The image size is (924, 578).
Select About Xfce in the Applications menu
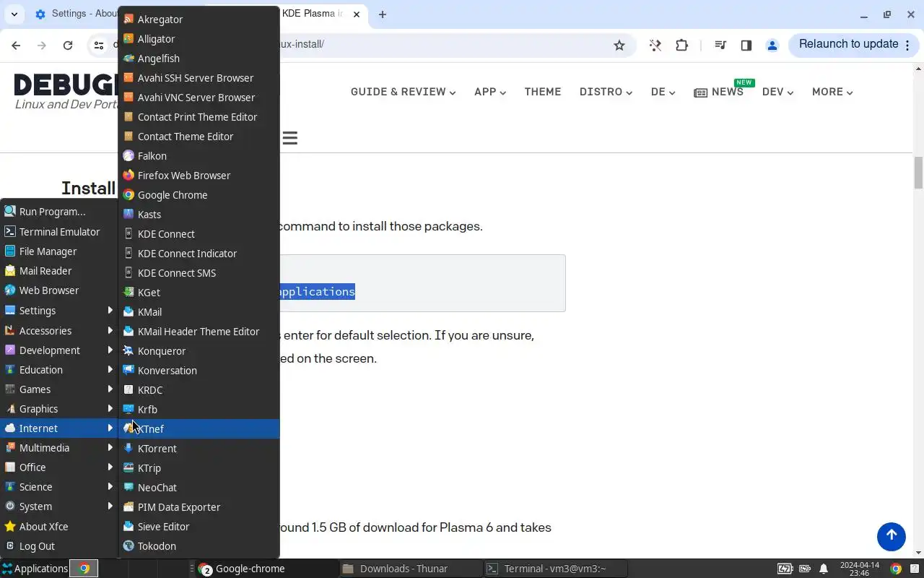58,527
